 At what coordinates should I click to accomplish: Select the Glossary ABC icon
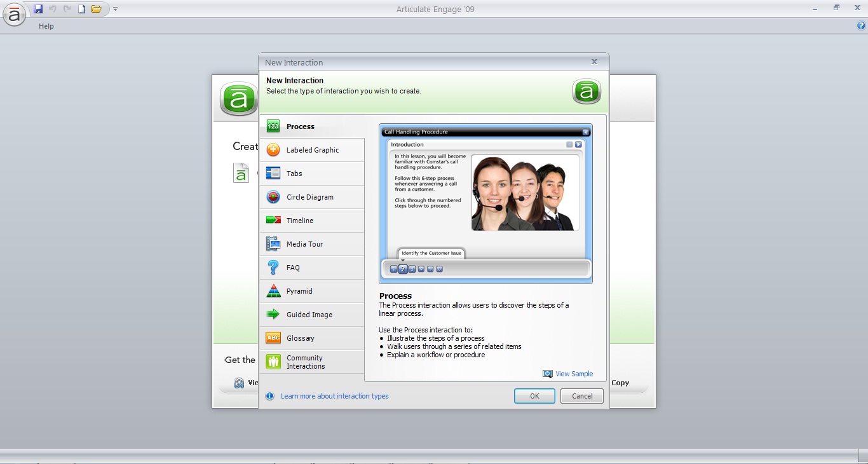273,338
